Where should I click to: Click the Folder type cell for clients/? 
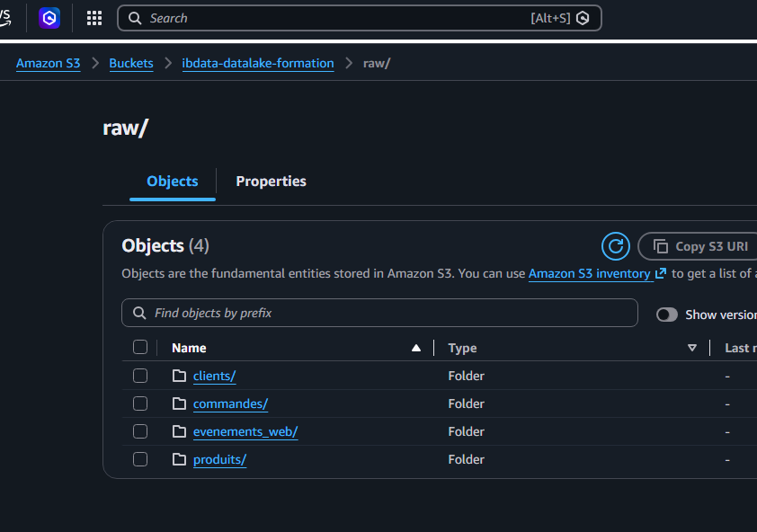(466, 376)
